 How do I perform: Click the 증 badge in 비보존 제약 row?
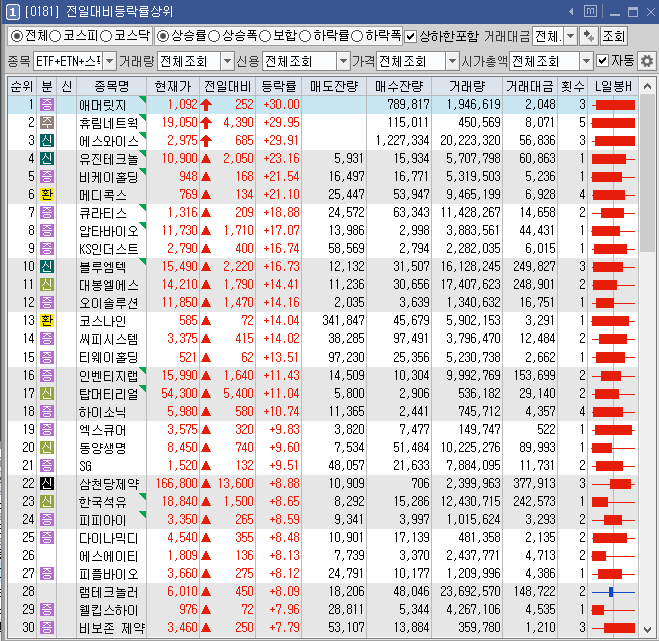(x=47, y=628)
